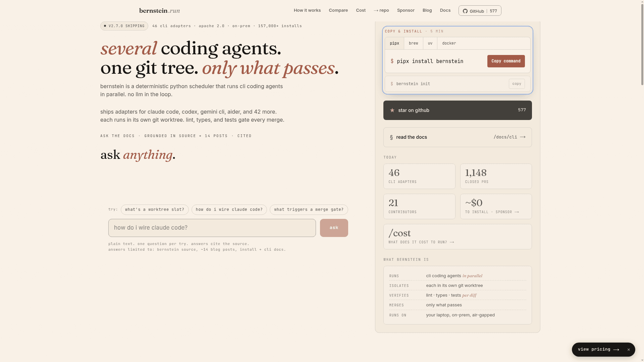Click the GitHub 577 stars button

480,11
